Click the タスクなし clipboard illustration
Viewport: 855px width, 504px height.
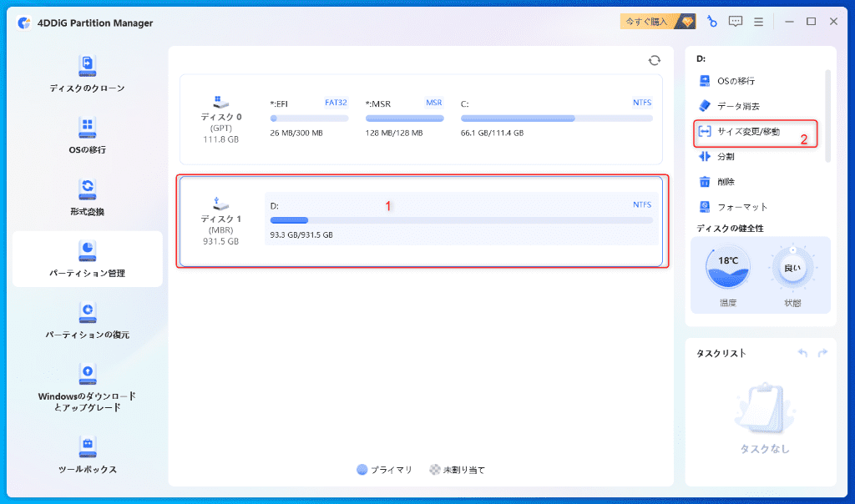(x=765, y=407)
